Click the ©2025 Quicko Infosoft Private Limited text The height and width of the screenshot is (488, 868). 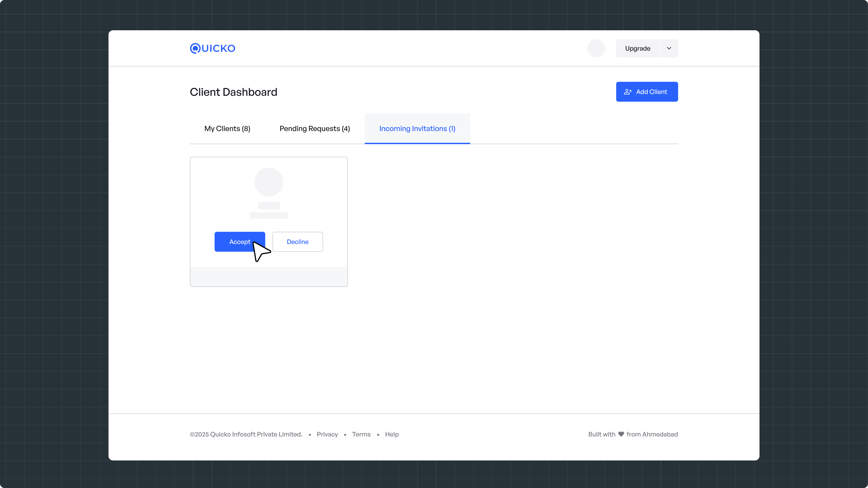[x=246, y=434]
